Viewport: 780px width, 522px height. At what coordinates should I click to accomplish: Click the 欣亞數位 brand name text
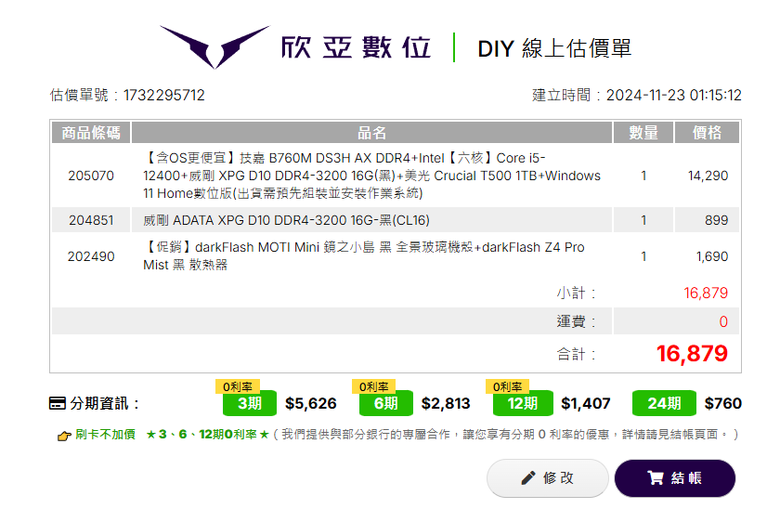pos(355,48)
